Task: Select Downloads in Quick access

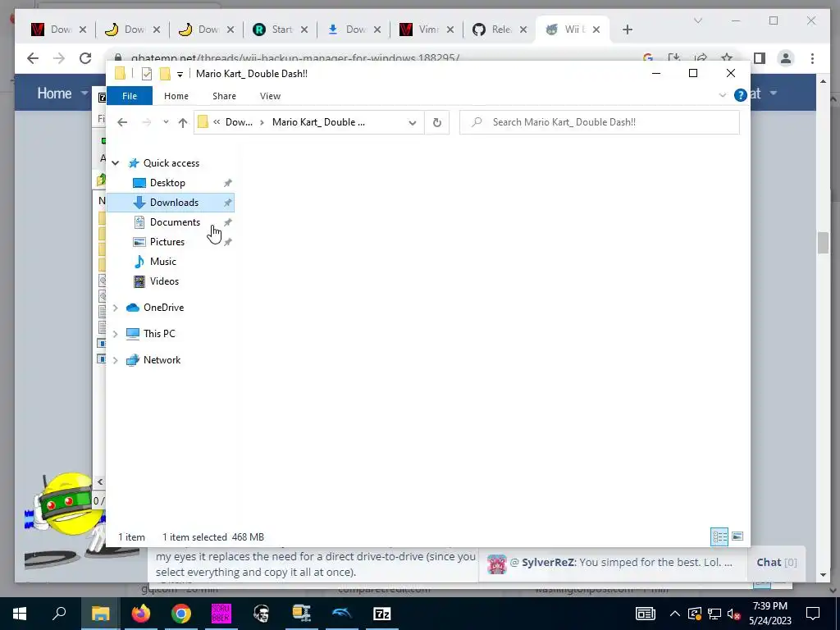Action: pos(171,203)
